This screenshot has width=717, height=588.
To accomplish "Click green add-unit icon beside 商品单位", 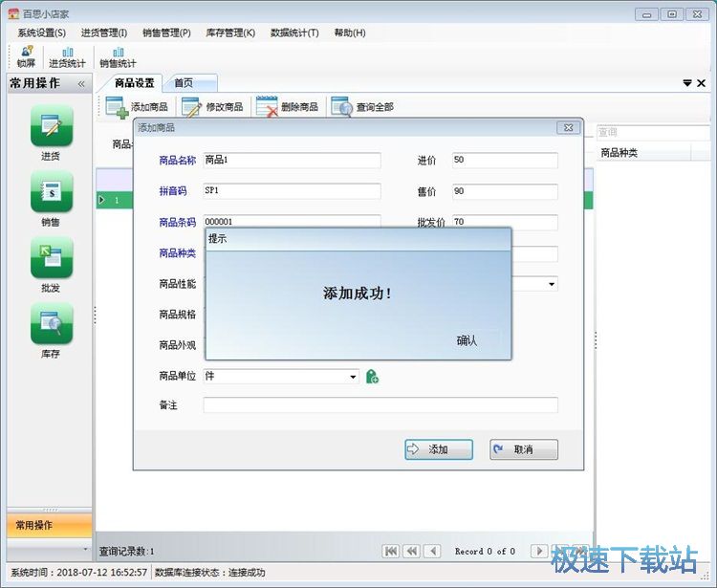I will pos(372,377).
